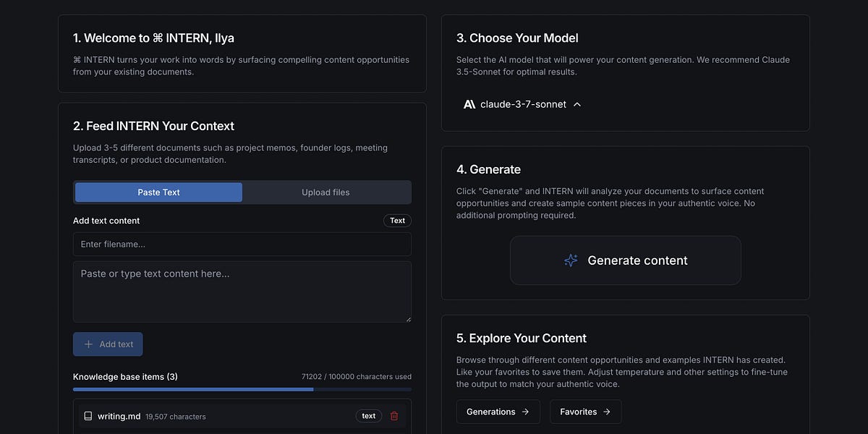This screenshot has width=868, height=434.
Task: Click the Welcome to INTERN, Ilya heading
Action: tap(154, 38)
